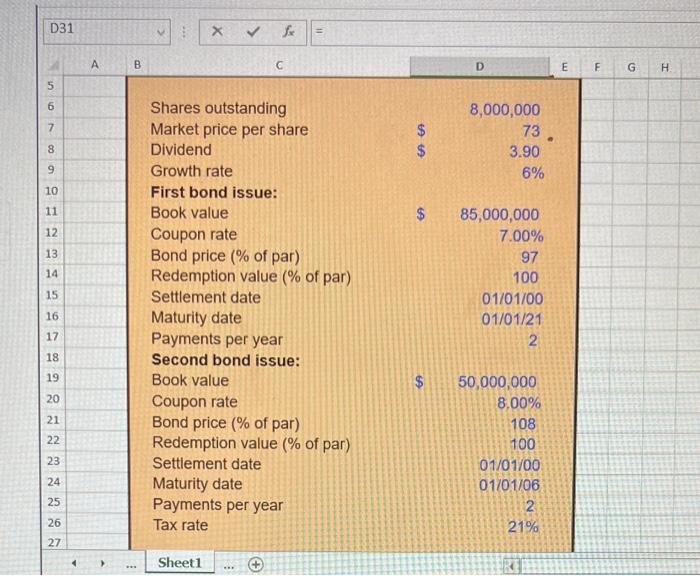Image resolution: width=700 pixels, height=576 pixels.
Task: Click the next sheet scroll arrow
Action: click(x=102, y=563)
